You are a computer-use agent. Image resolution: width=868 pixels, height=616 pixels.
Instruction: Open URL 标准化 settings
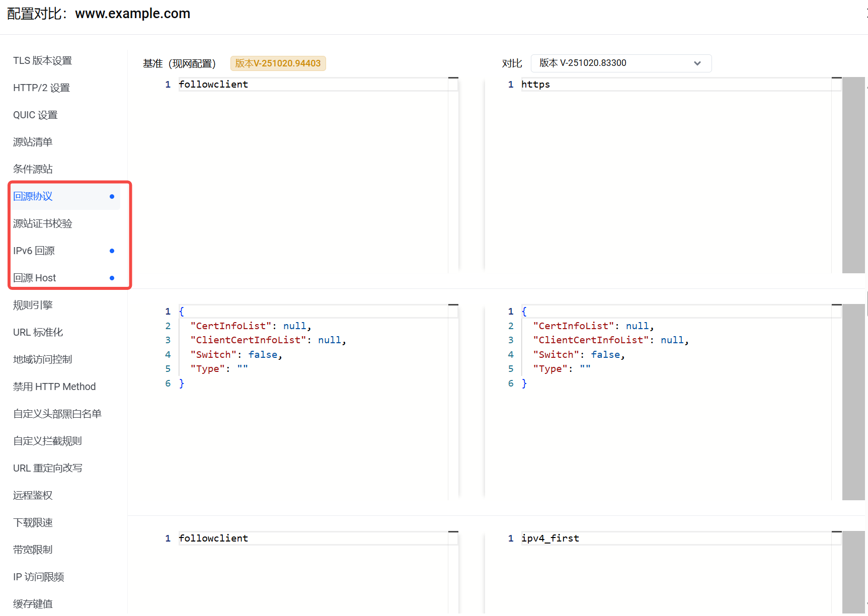point(38,333)
